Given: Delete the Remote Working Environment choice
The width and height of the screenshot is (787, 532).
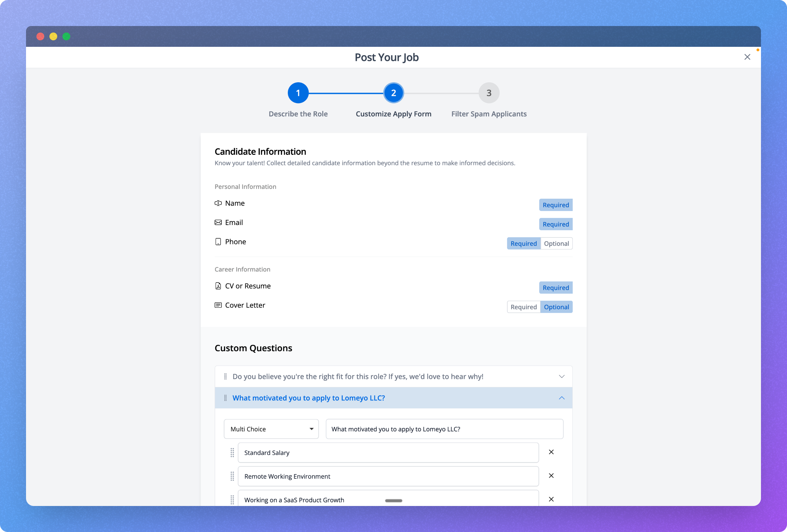Looking at the screenshot, I should (x=551, y=476).
